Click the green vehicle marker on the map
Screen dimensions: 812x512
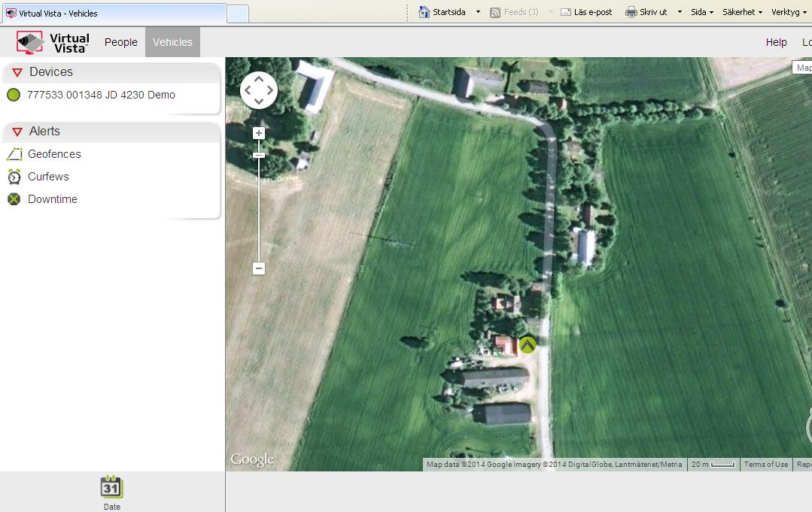(528, 345)
